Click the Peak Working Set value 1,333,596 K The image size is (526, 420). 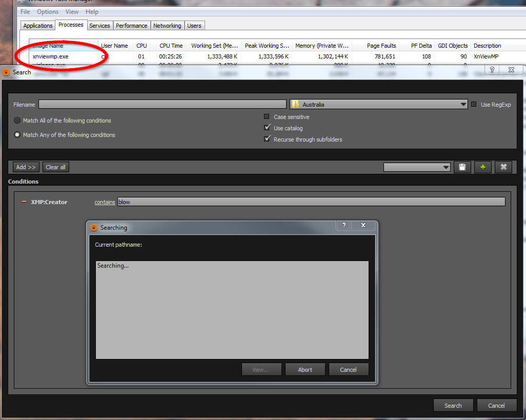pos(273,56)
